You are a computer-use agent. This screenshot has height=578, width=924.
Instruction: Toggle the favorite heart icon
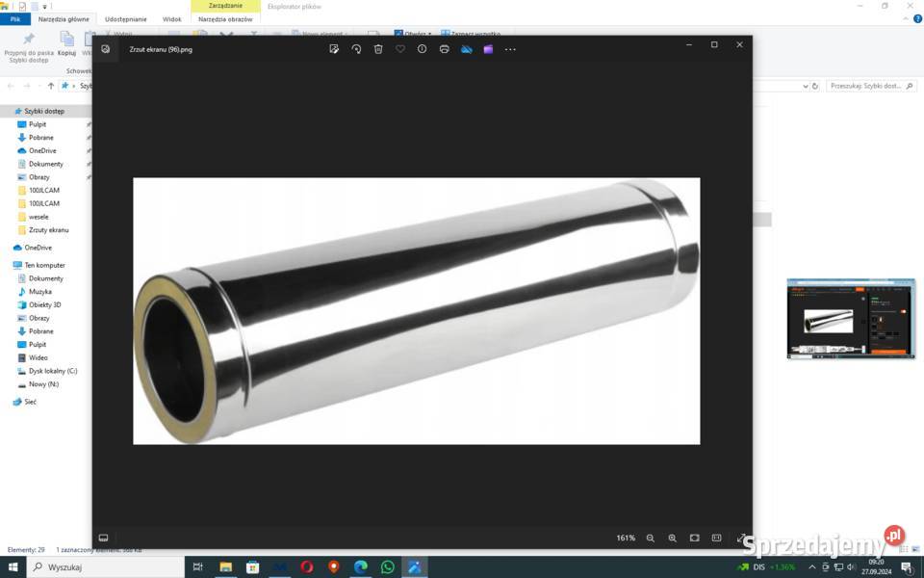click(x=400, y=49)
